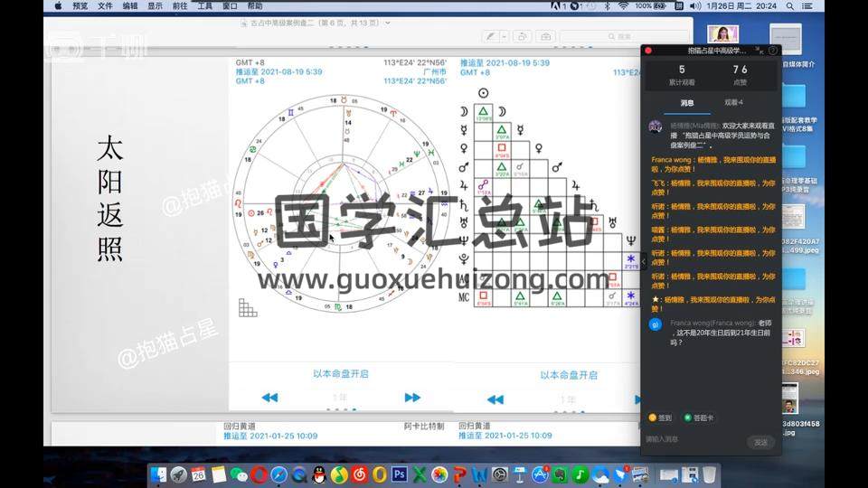Click the 签到 sign-in button
The width and height of the screenshot is (868, 488).
coord(660,418)
